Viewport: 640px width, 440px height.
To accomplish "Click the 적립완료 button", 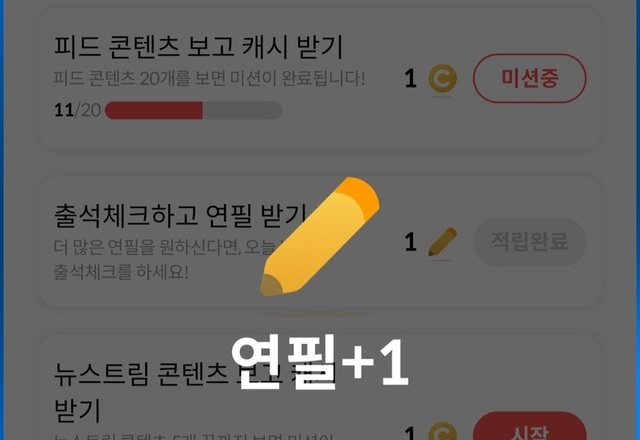I will [x=529, y=242].
